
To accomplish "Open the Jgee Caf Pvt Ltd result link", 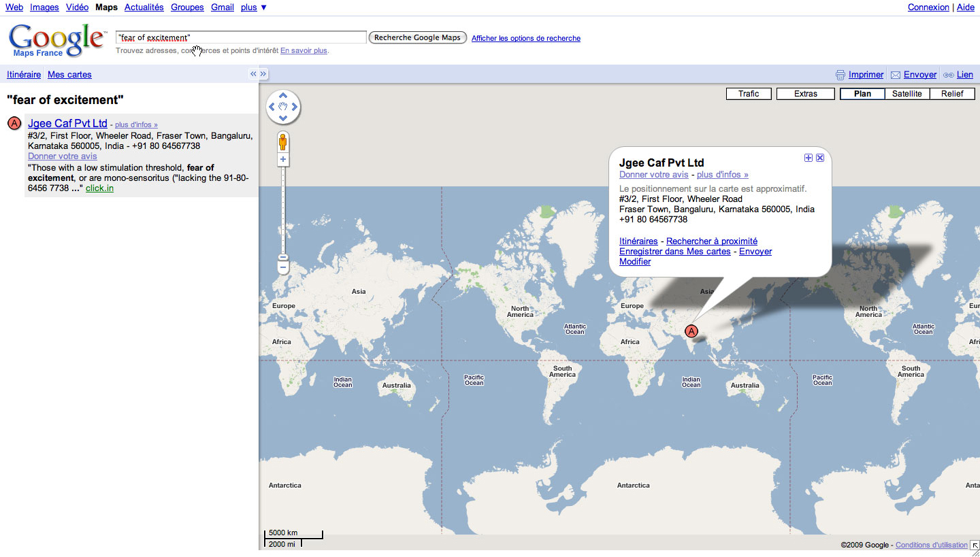I will point(67,124).
